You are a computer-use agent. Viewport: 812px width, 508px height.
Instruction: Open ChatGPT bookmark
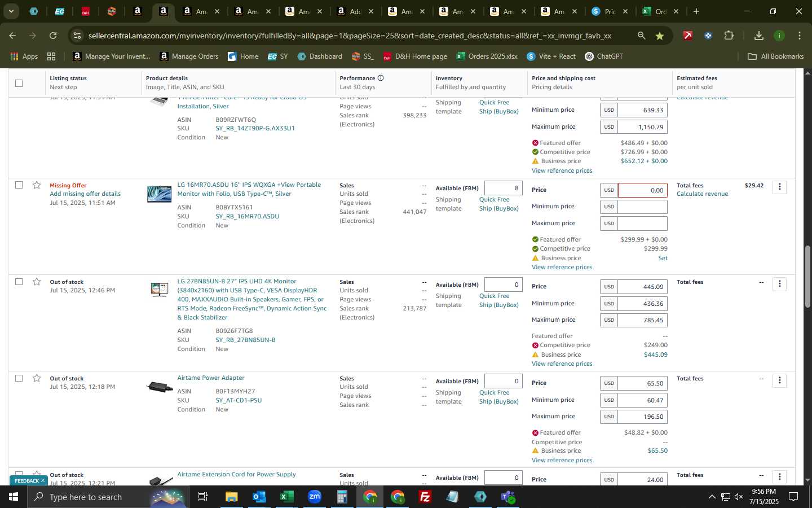(604, 56)
